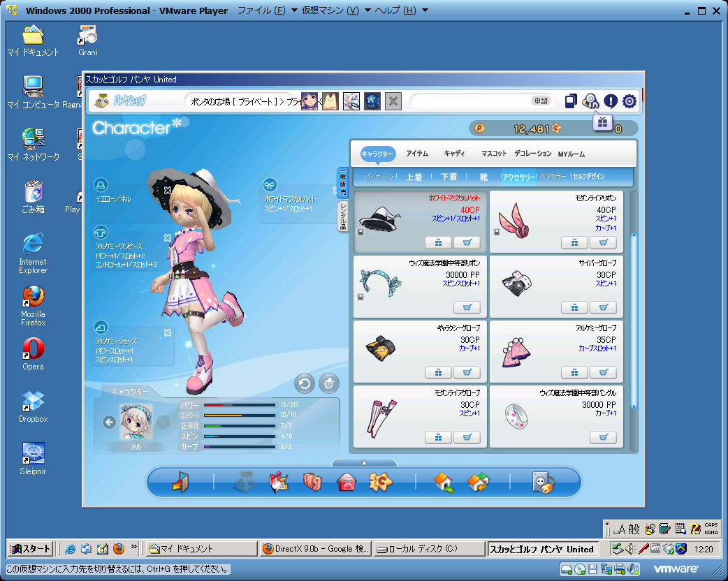Click the red house icon in dock
This screenshot has height=581, width=728.
tap(347, 482)
